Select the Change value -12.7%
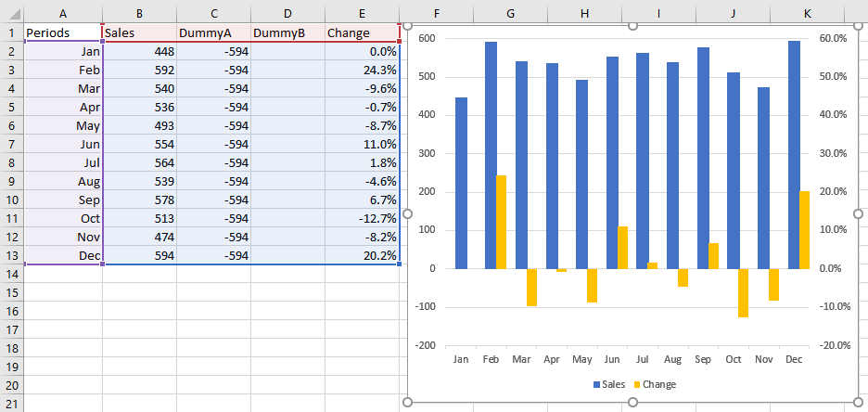The width and height of the screenshot is (868, 412). click(362, 218)
